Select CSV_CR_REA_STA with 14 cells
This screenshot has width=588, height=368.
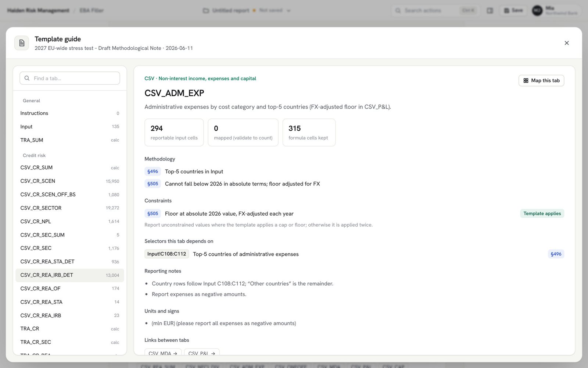(x=70, y=302)
